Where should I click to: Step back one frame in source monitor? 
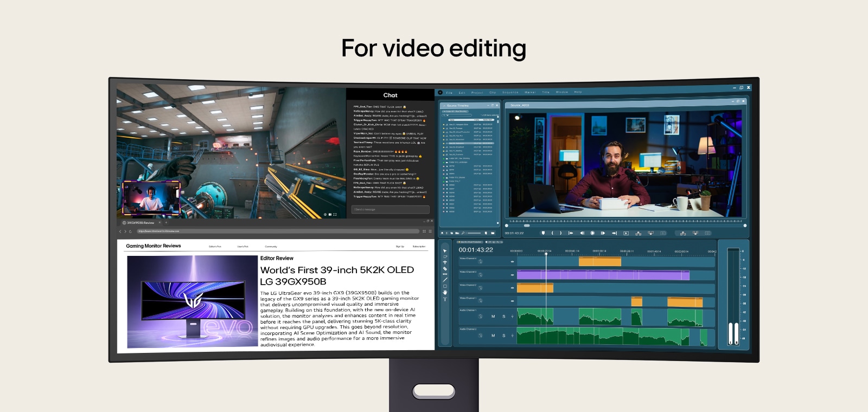[582, 233]
